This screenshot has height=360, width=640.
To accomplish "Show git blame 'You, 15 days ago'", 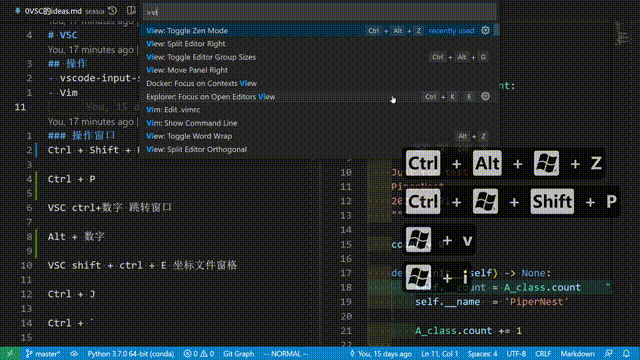I will coord(380,353).
